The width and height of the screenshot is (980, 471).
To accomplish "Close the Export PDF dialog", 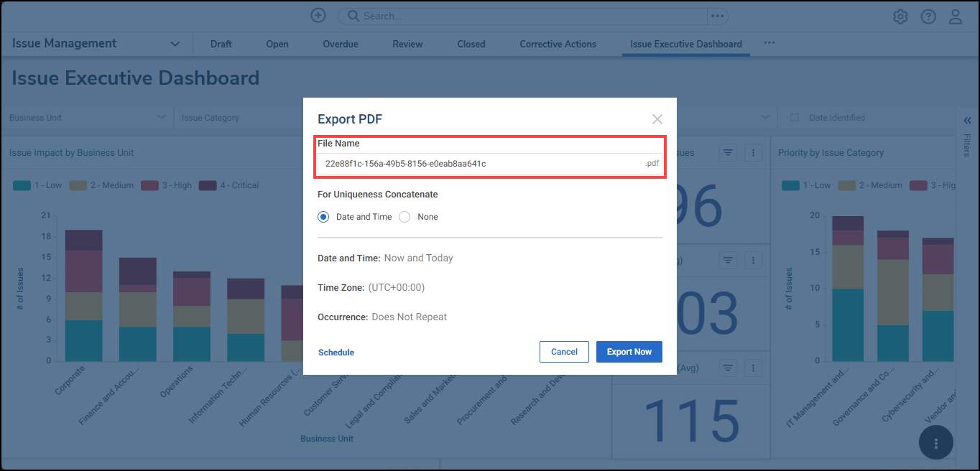I will click(x=657, y=119).
